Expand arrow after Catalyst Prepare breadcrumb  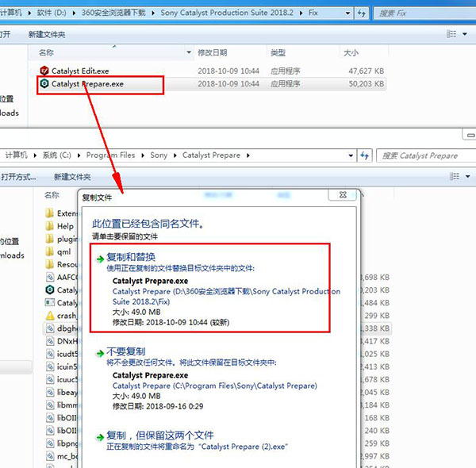click(248, 155)
